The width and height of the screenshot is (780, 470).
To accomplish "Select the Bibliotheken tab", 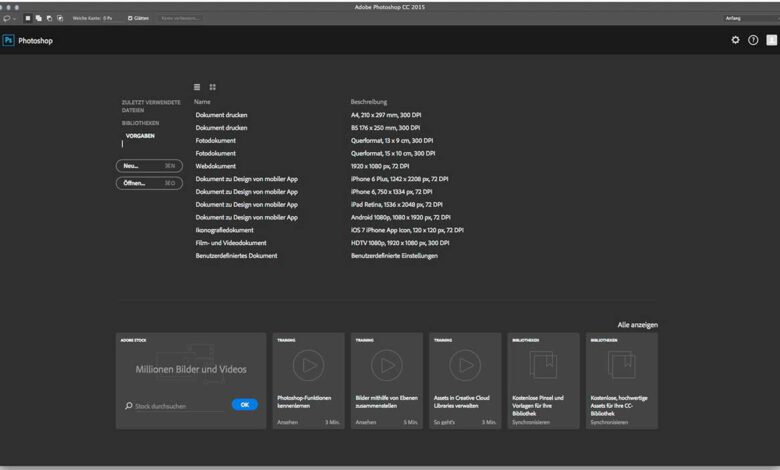I will [x=140, y=123].
